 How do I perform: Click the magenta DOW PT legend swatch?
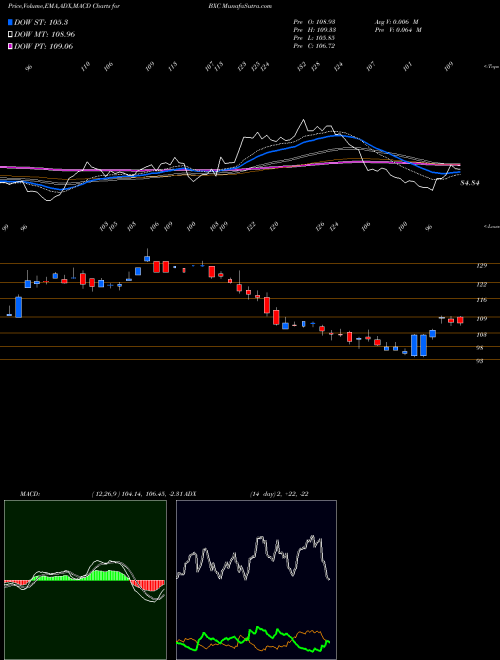(11, 46)
